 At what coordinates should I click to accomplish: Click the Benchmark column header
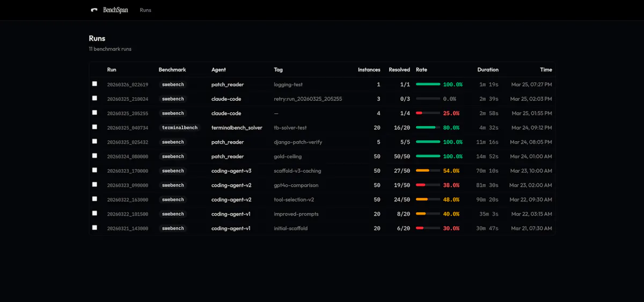[x=172, y=70]
